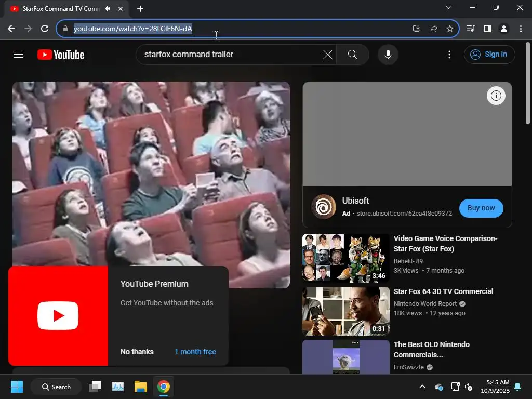Open the monitor chart app on the taskbar
This screenshot has height=399, width=532.
coord(118,387)
